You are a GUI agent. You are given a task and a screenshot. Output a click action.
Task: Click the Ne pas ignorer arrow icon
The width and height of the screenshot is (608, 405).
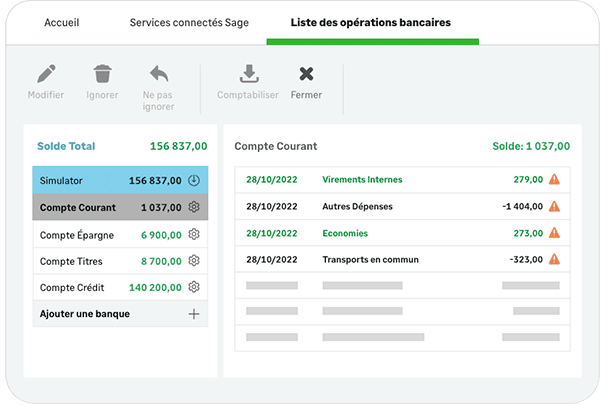(158, 75)
